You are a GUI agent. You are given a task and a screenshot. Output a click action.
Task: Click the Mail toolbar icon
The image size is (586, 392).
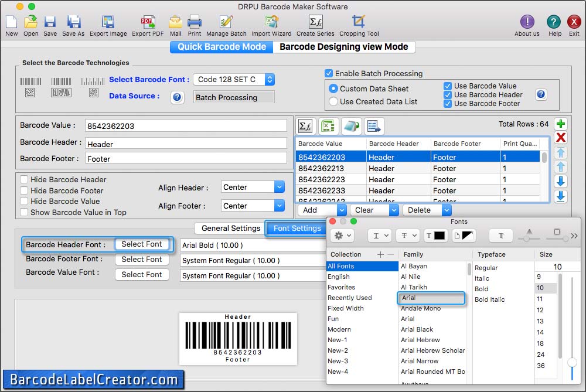coord(175,22)
